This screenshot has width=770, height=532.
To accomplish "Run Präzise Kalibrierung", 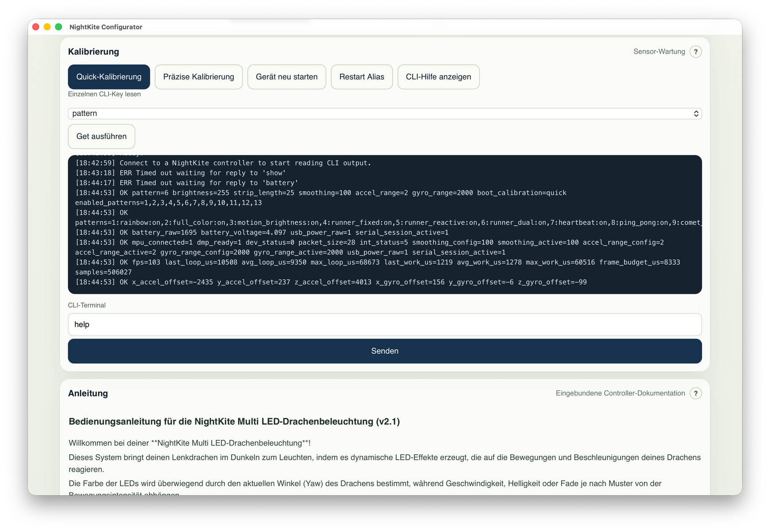I will [199, 77].
